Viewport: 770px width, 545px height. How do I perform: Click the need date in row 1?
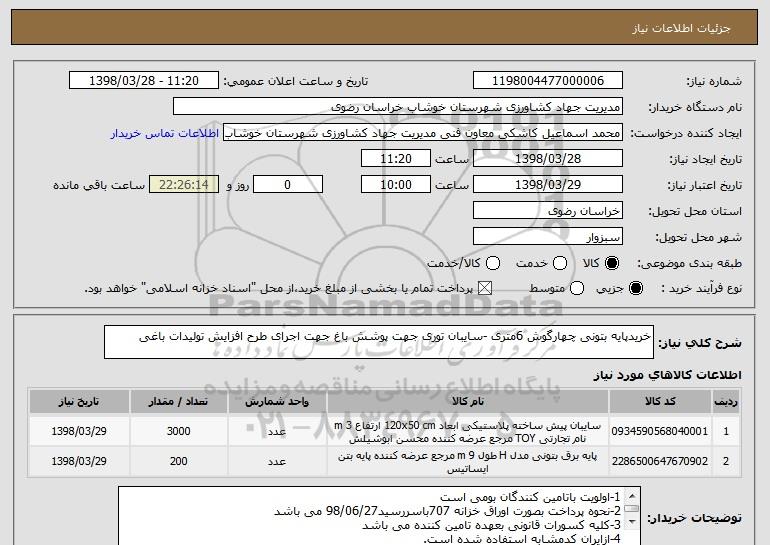(79, 431)
